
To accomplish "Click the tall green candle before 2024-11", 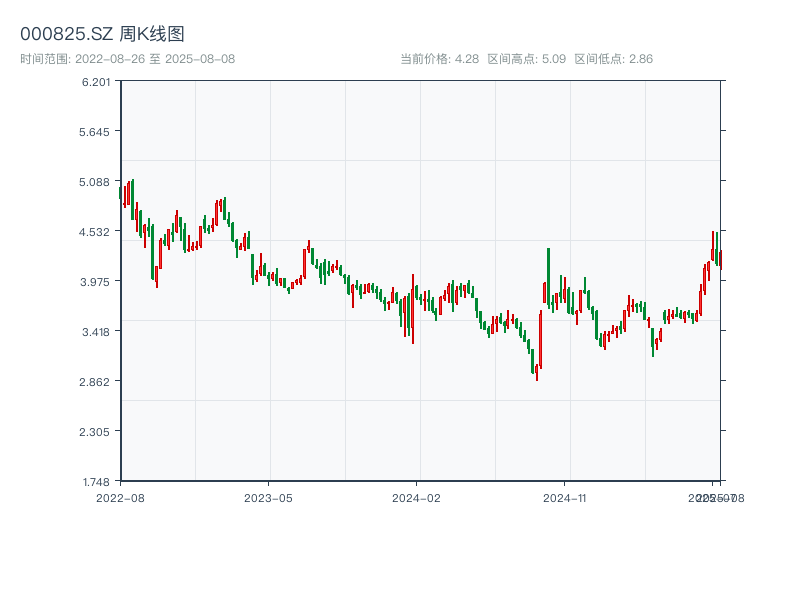I will (548, 275).
